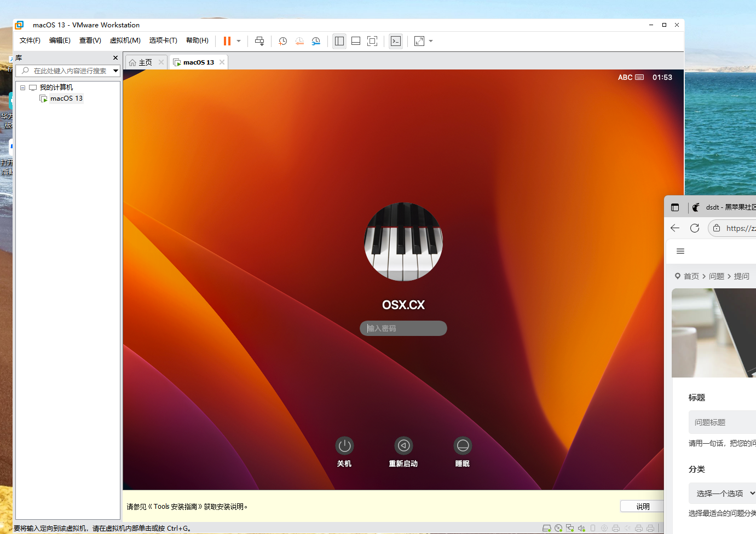Click the 睡眠 sleep icon

[463, 446]
